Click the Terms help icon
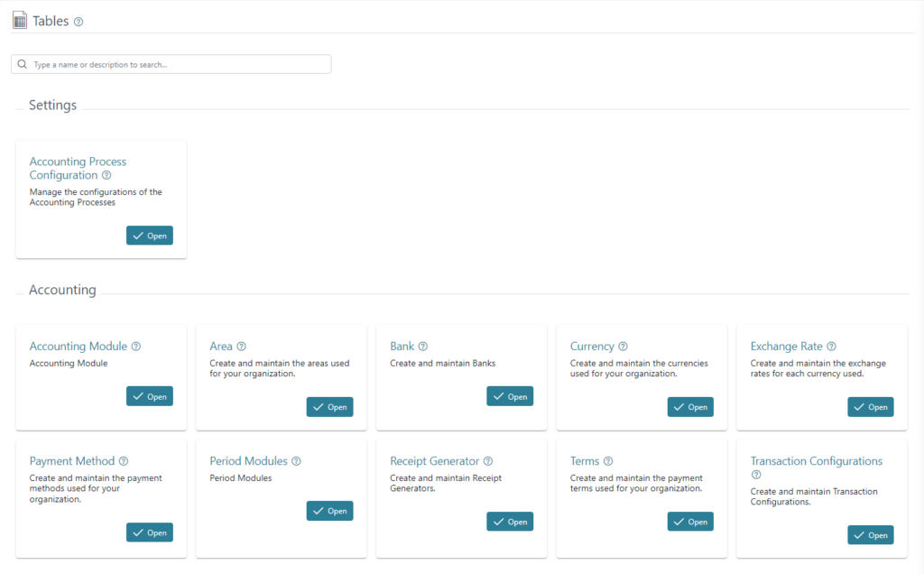Viewport: 924px width, 574px height. coord(608,460)
